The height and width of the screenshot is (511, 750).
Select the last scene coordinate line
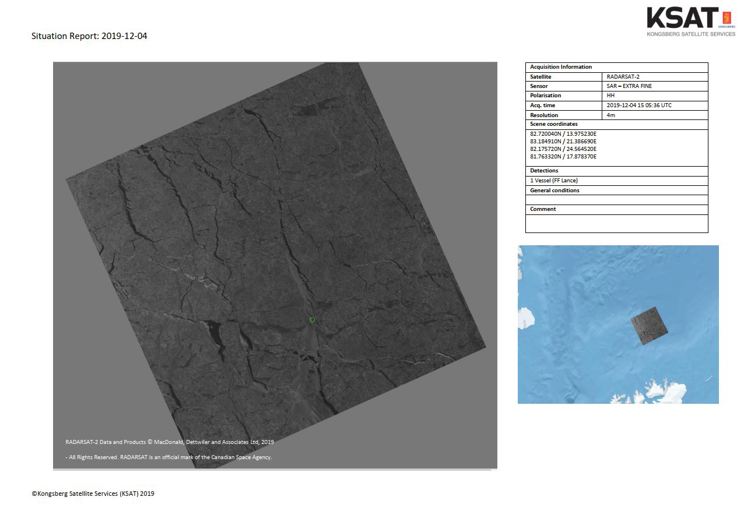tap(563, 157)
